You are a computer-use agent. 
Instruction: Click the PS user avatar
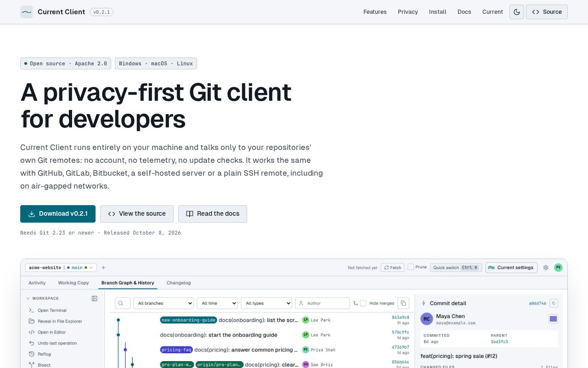[x=558, y=267]
